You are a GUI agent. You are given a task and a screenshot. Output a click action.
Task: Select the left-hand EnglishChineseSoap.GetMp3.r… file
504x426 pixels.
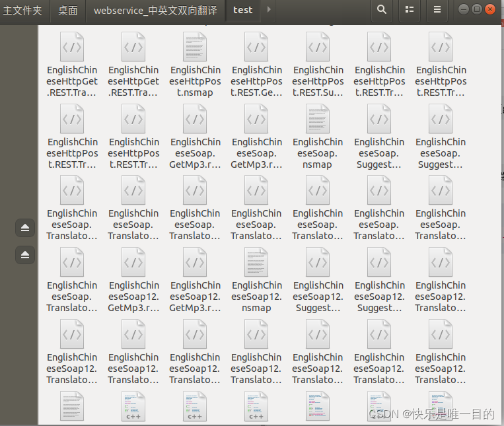pyautogui.click(x=195, y=137)
